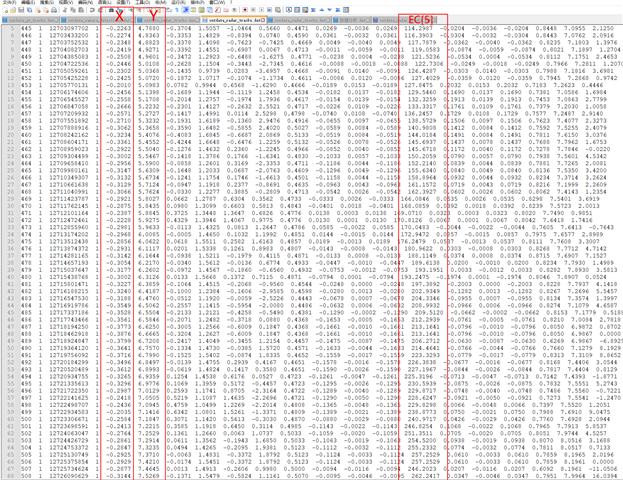Image resolution: width=623 pixels, height=480 pixels.
Task: Click the Open file toolbar icon
Action: click(x=13, y=10)
